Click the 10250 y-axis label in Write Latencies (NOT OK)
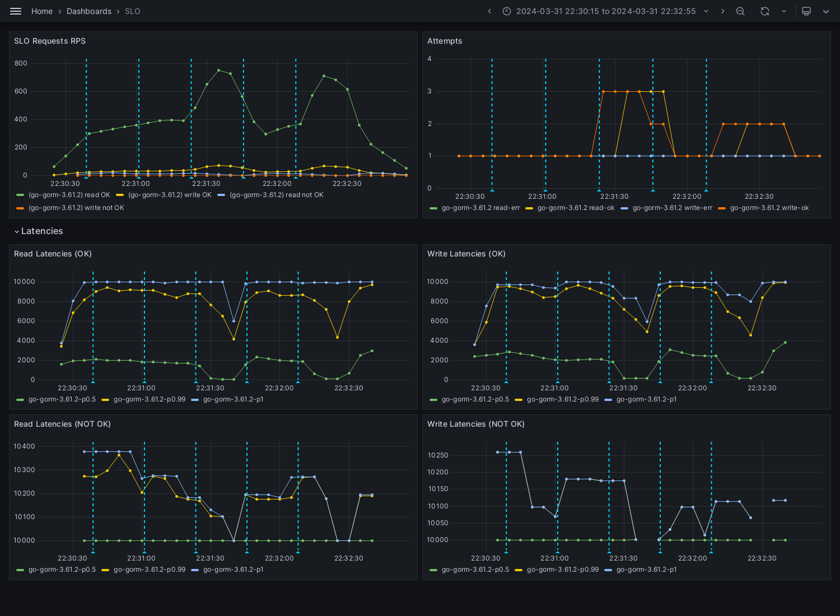 click(438, 455)
